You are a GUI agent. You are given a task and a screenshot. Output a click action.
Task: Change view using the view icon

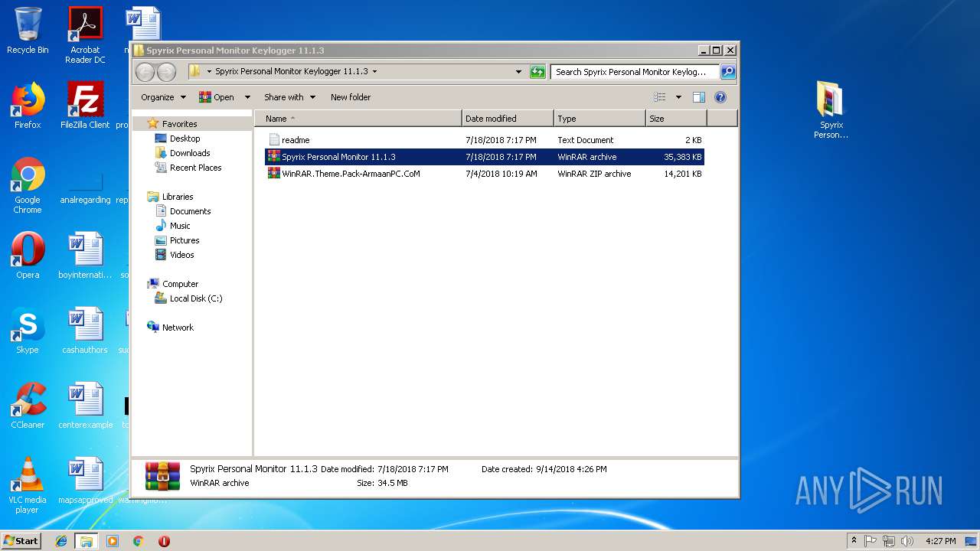point(660,97)
